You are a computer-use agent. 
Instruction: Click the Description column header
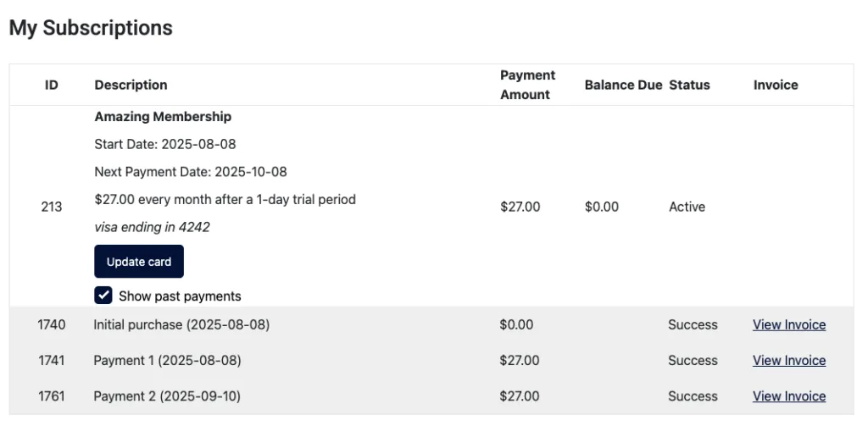[x=131, y=85]
